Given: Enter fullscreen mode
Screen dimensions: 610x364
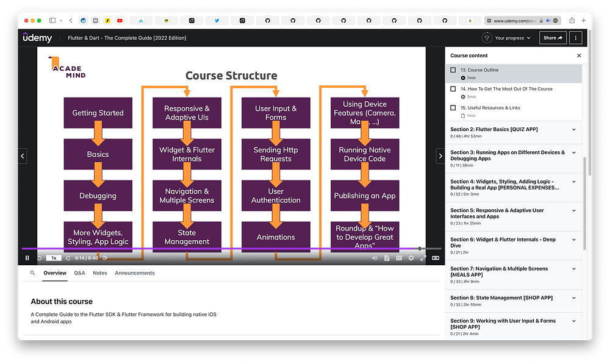Looking at the screenshot, I should (x=423, y=258).
